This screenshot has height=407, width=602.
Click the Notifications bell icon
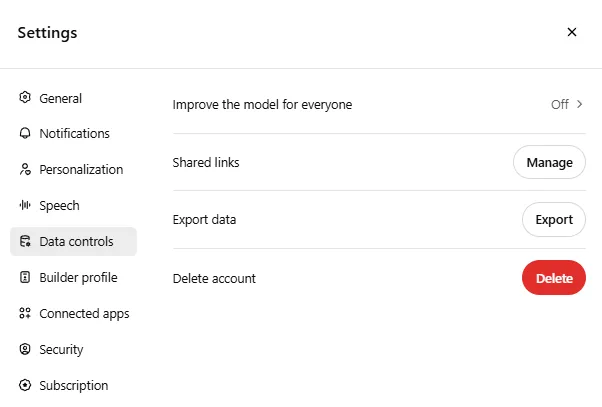(x=25, y=133)
